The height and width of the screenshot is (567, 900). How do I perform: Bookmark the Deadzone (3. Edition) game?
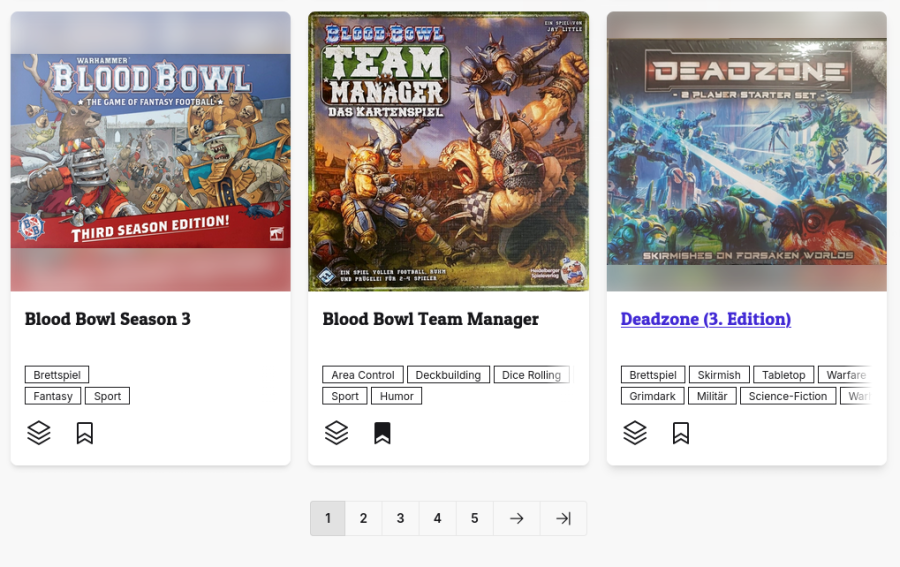pyautogui.click(x=681, y=433)
